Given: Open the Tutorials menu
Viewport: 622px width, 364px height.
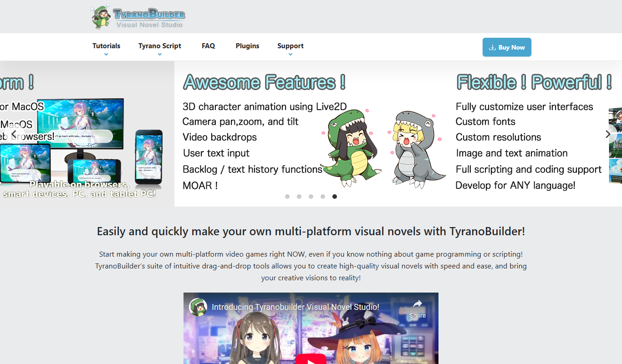Looking at the screenshot, I should (106, 46).
